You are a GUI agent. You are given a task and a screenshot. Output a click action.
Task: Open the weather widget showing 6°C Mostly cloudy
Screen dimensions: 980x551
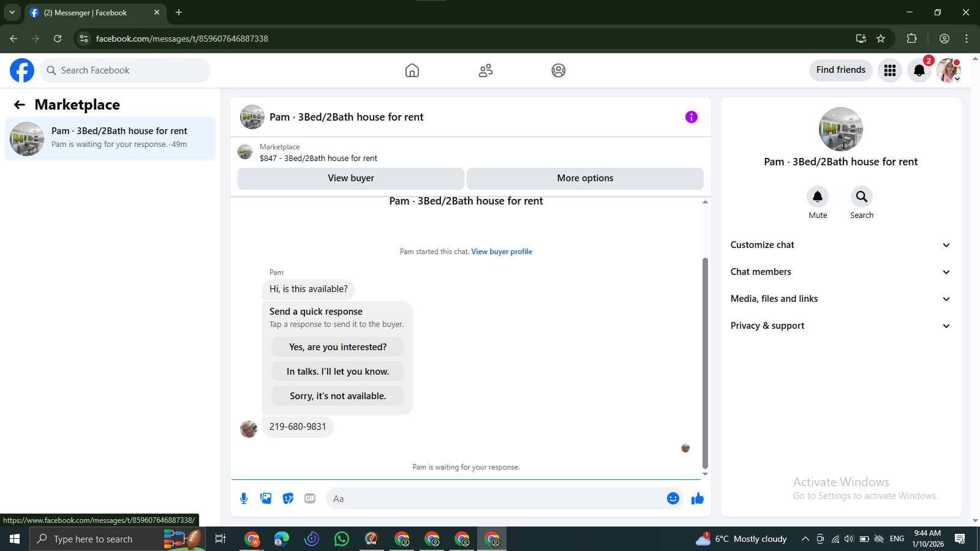[742, 539]
